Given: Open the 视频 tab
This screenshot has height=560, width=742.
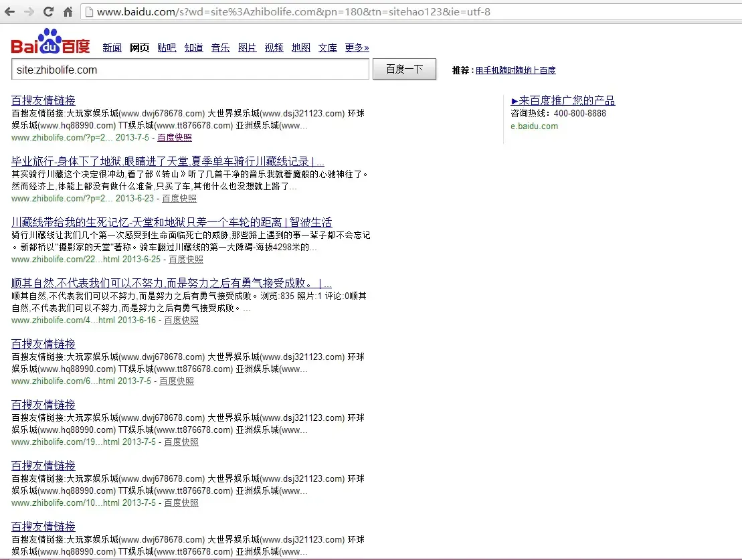Looking at the screenshot, I should (x=274, y=48).
